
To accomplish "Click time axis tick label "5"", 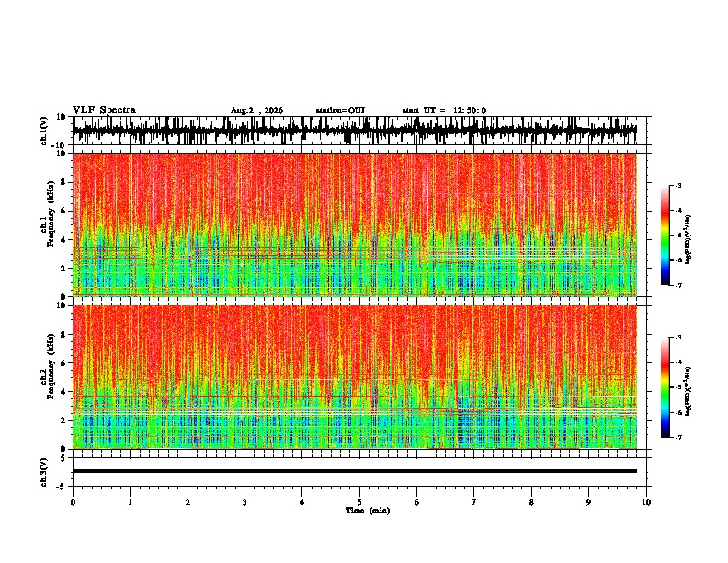I will coord(359,502).
